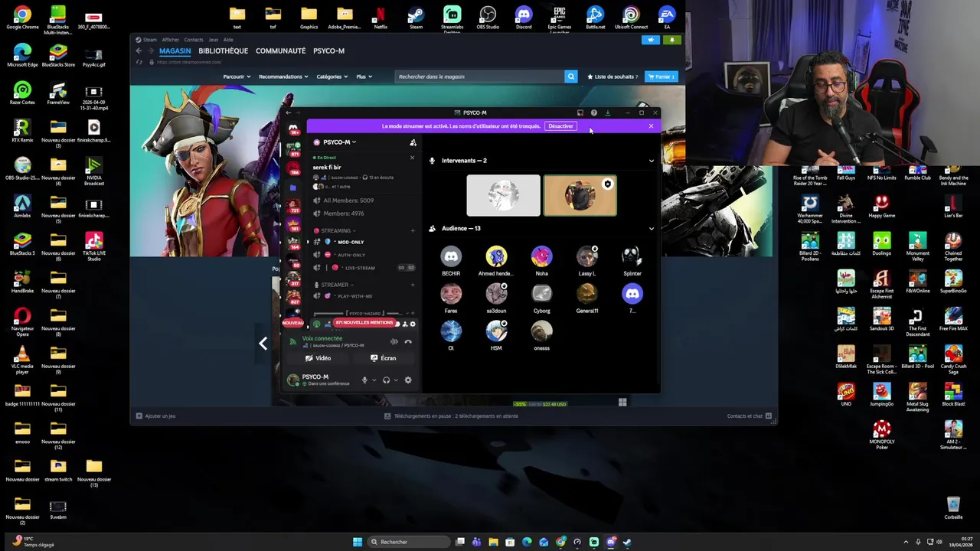Open Steam Parcourir dropdown
The height and width of the screenshot is (551, 980).
click(236, 77)
